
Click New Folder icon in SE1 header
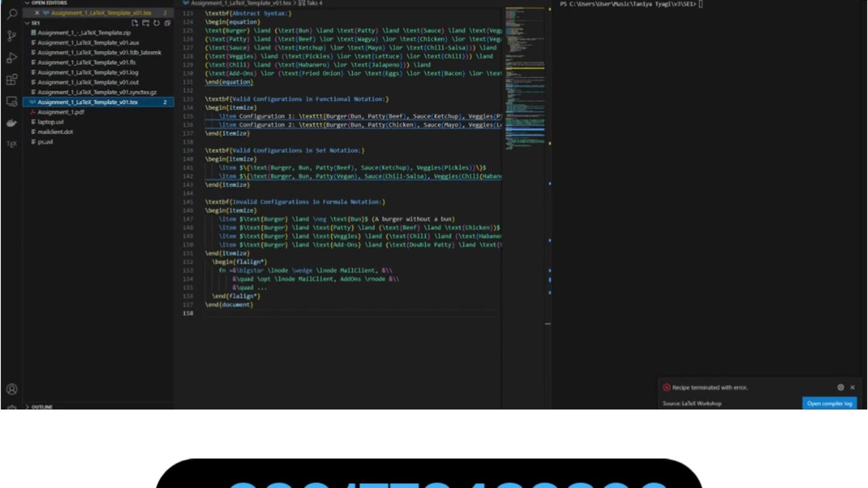tap(145, 23)
